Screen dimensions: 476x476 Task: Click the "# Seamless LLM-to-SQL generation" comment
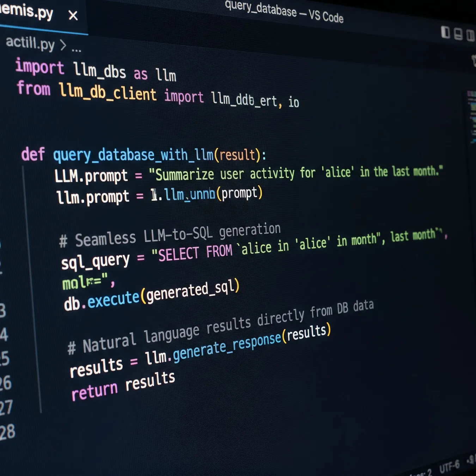[x=170, y=236]
